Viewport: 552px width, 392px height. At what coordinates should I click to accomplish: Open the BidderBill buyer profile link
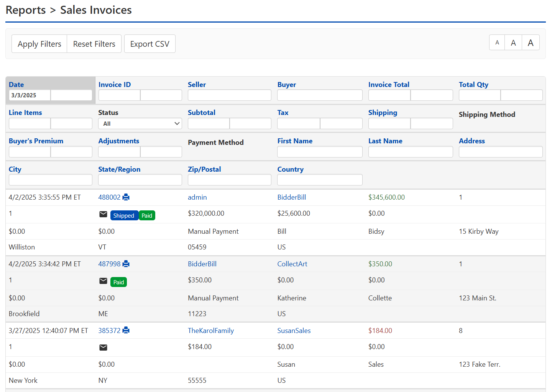(x=291, y=197)
